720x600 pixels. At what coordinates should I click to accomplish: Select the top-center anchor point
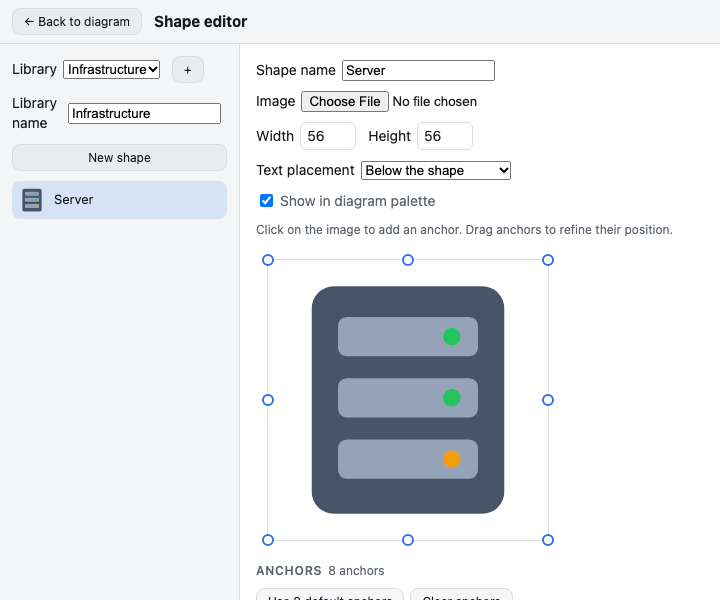tap(408, 260)
